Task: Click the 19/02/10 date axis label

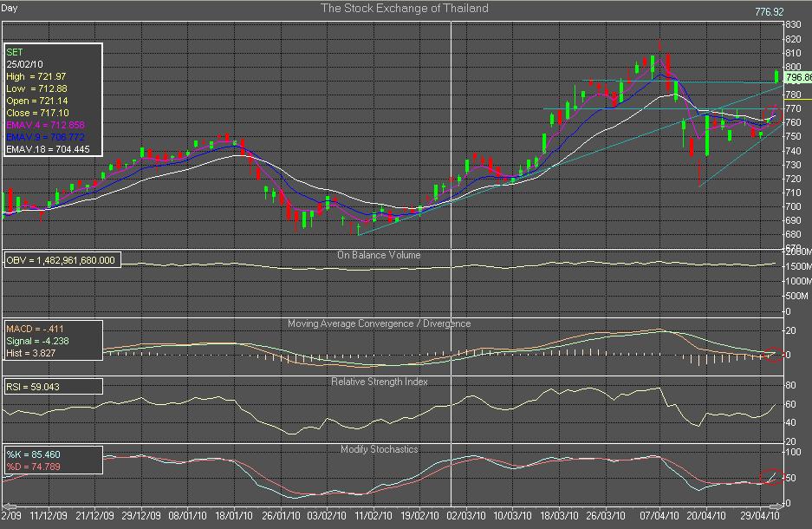Action: pos(419,516)
